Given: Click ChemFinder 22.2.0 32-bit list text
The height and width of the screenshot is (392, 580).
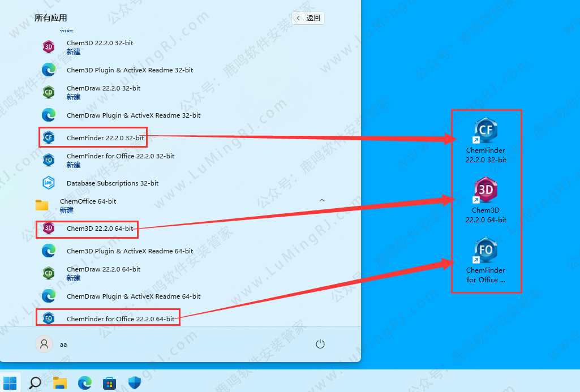Looking at the screenshot, I should (105, 137).
